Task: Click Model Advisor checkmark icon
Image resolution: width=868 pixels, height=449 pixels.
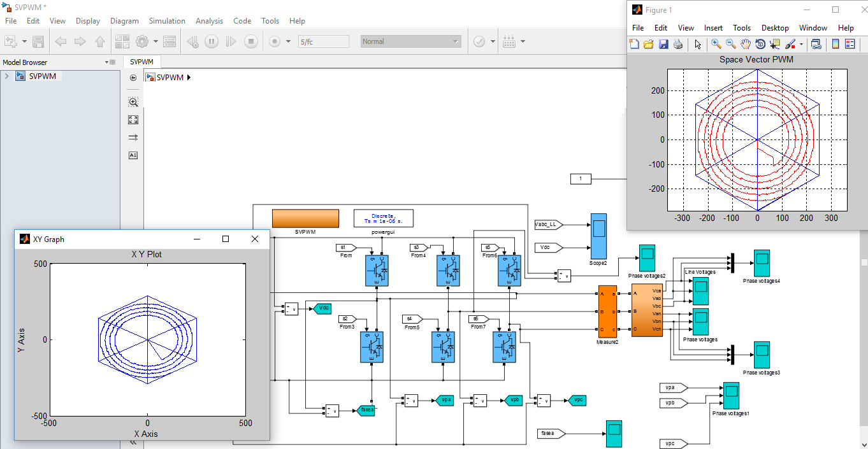Action: point(479,41)
